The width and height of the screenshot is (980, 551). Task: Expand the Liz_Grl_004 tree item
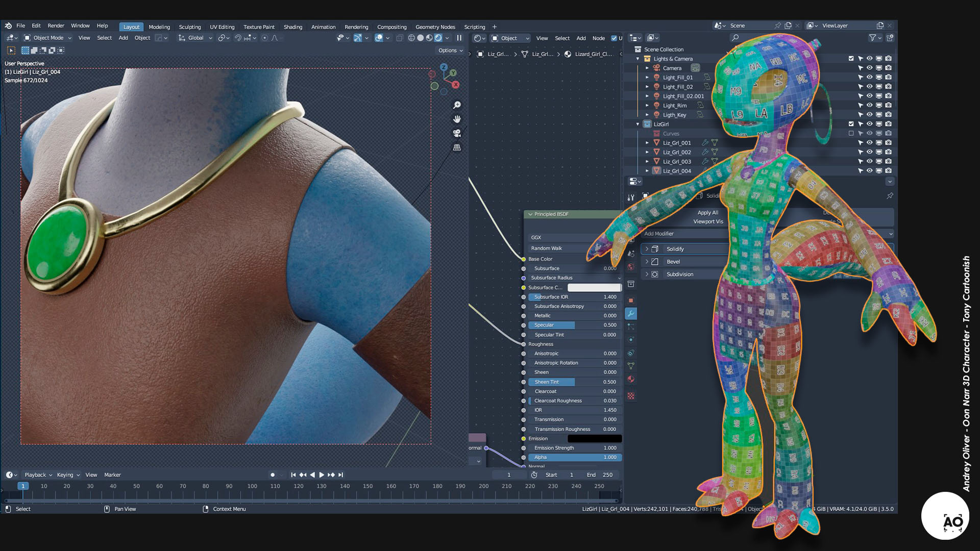pos(647,171)
